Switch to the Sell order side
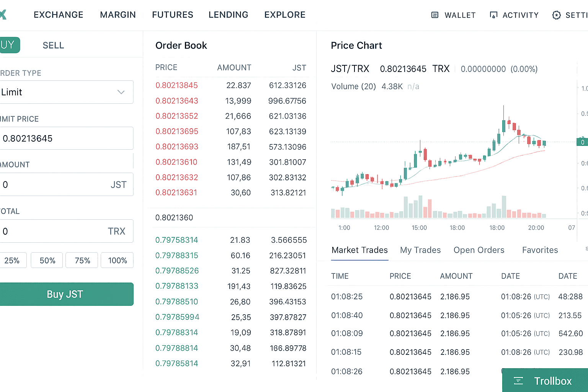Viewport: 588px width, 392px height. (53, 46)
